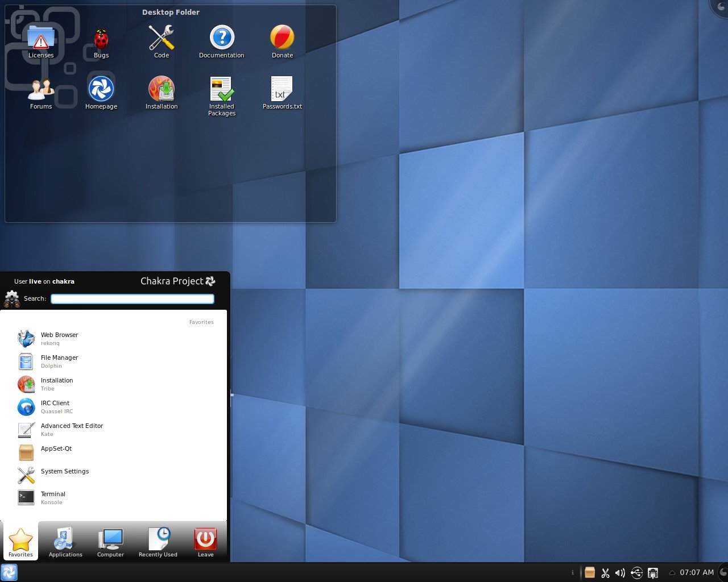728x582 pixels.
Task: Open the volume speaker tray icon
Action: coord(621,573)
